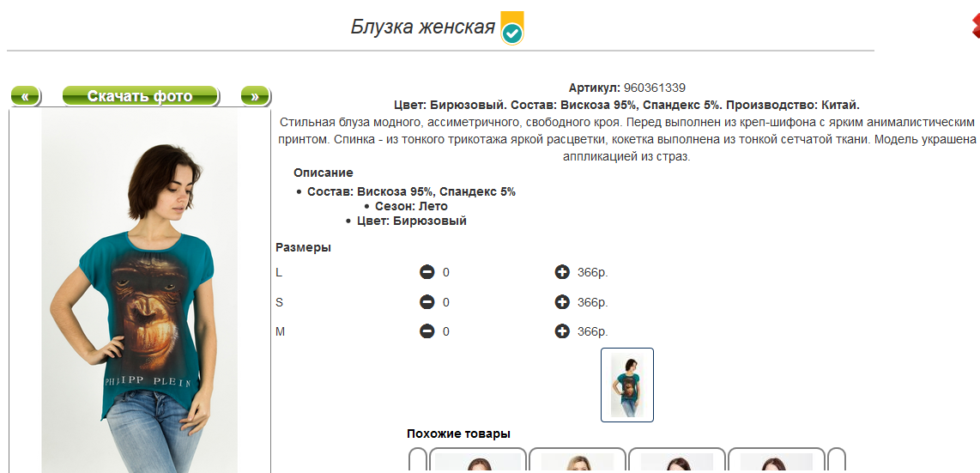Decrease quantity for size S
The height and width of the screenshot is (473, 980).
tap(426, 302)
